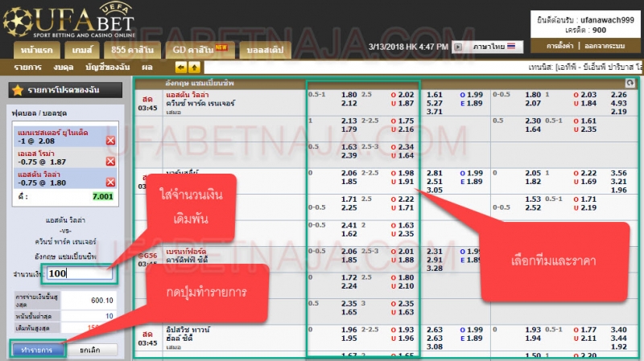Viewport: 644px width, 361px height.
Task: Open the บอลสเต็ป tab
Action: point(266,50)
